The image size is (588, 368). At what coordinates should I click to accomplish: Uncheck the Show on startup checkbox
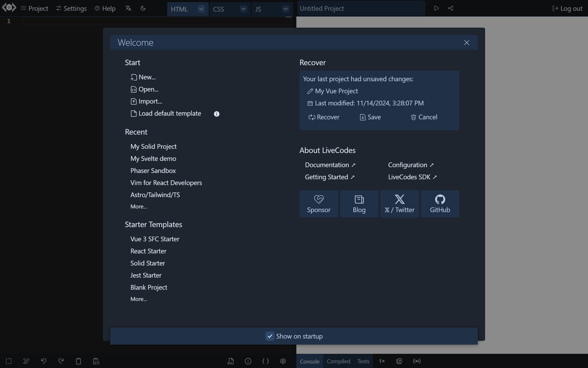pyautogui.click(x=270, y=336)
